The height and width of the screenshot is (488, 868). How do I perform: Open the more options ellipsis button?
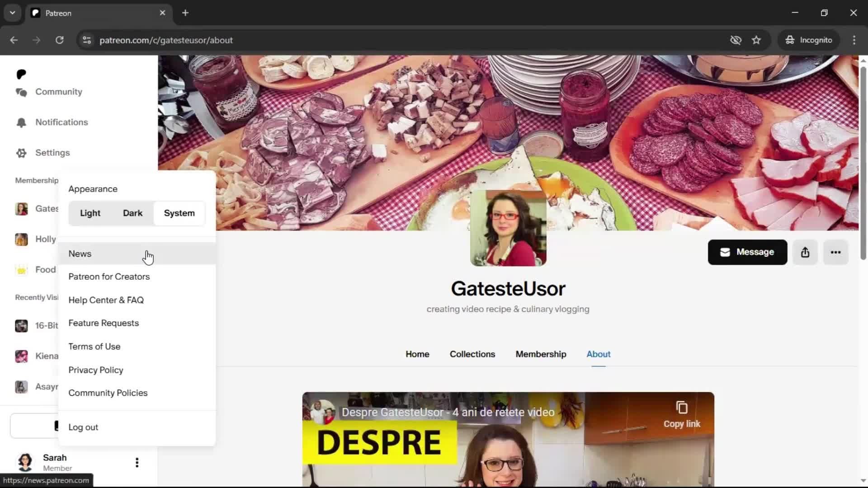click(x=835, y=252)
